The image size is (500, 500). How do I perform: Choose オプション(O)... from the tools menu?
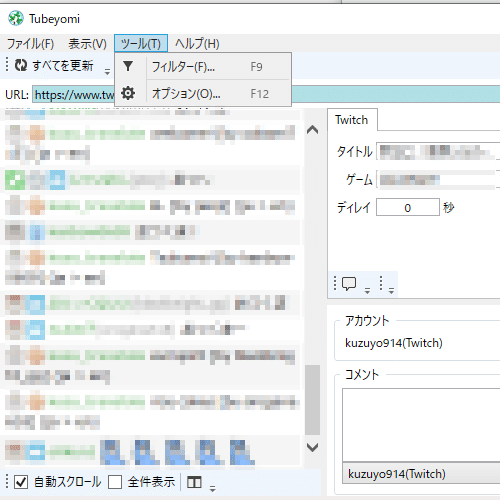[x=203, y=94]
